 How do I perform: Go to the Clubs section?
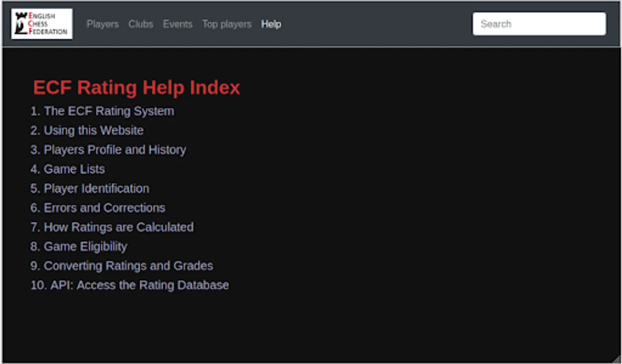coord(141,24)
